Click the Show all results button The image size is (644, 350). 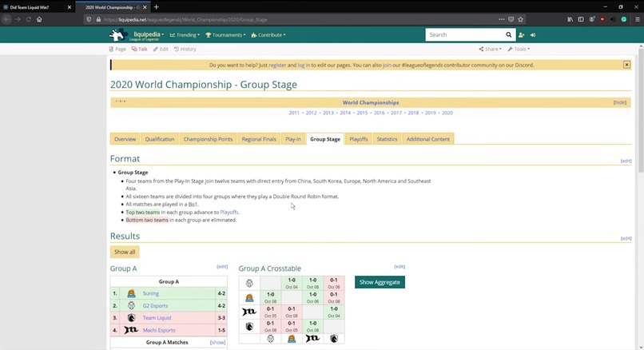click(x=125, y=252)
